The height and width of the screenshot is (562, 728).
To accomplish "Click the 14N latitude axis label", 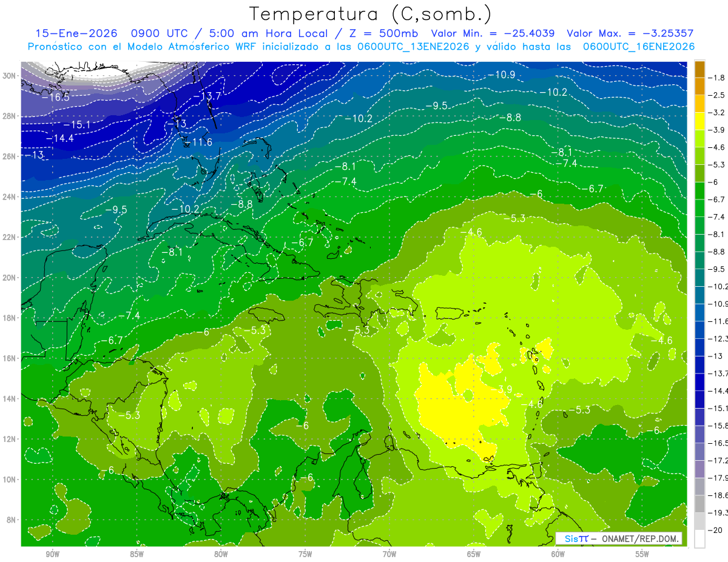I will pyautogui.click(x=10, y=398).
